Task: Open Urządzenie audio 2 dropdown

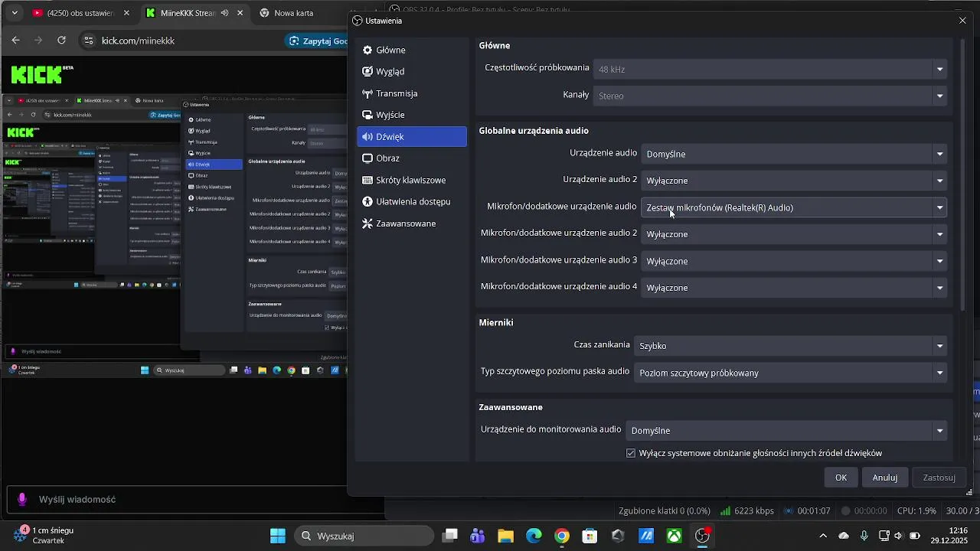Action: point(794,181)
